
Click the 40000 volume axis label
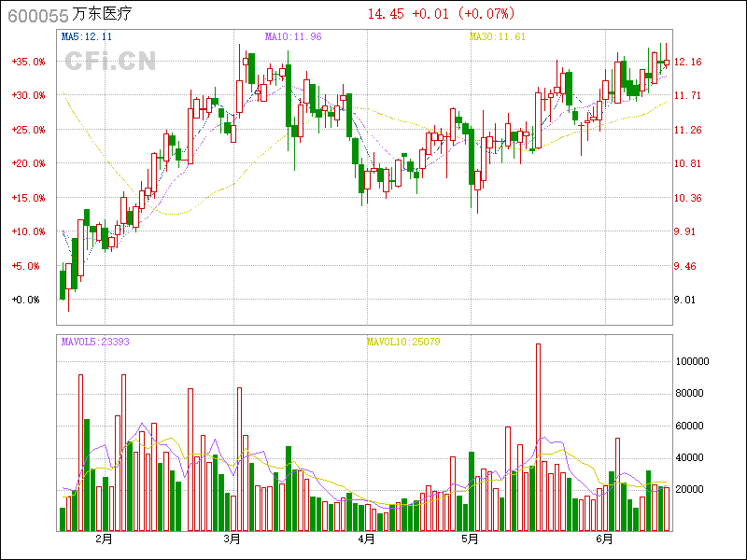point(689,457)
